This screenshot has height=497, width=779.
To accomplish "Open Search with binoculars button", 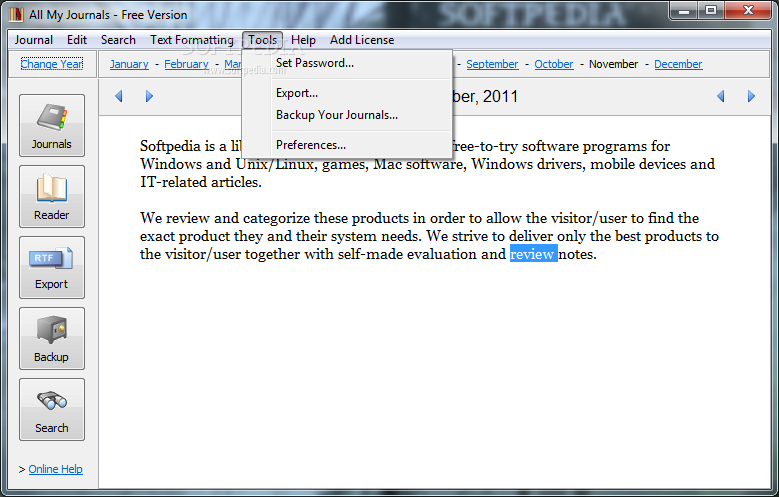I will pos(52,410).
